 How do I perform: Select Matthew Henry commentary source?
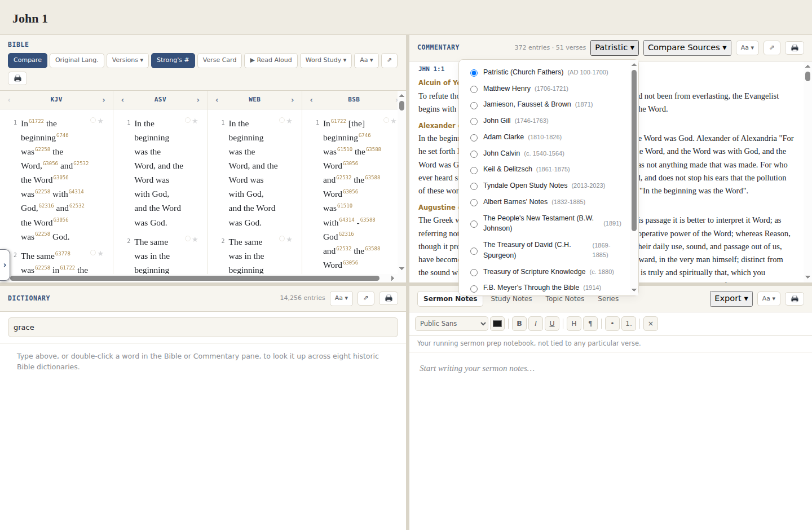click(x=474, y=89)
